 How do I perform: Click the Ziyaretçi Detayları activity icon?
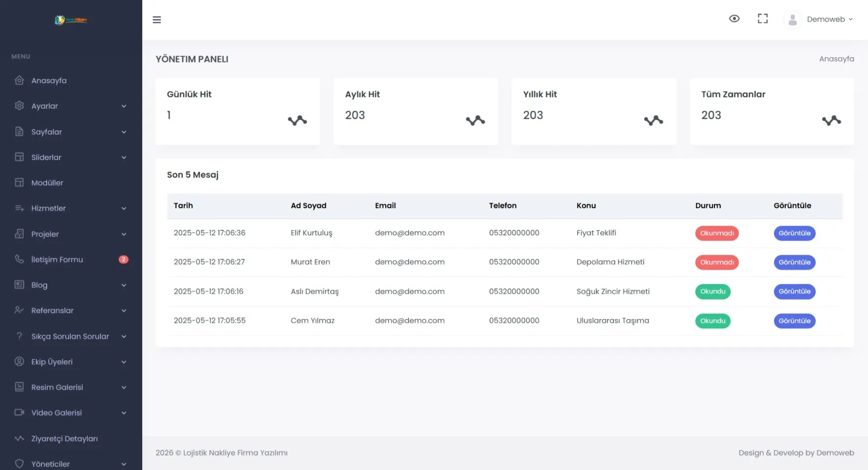pyautogui.click(x=19, y=438)
